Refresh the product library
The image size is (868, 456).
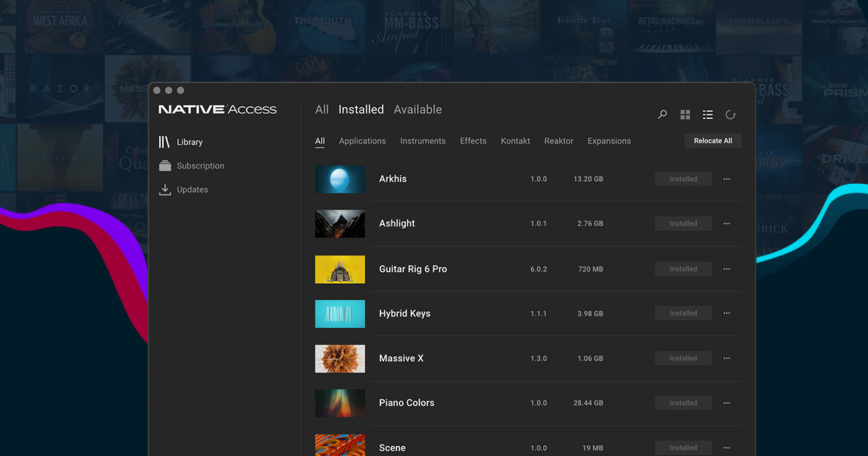point(730,114)
